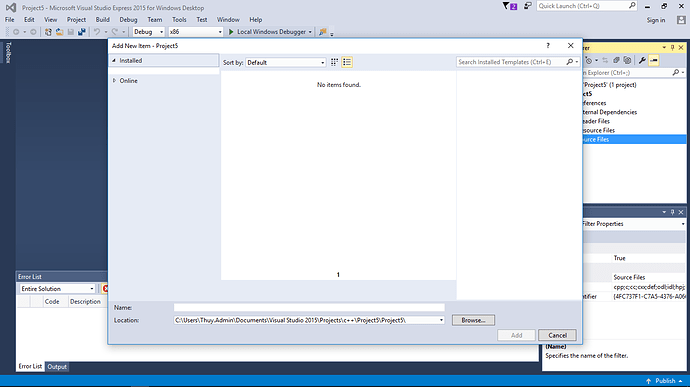Image resolution: width=690 pixels, height=387 pixels.
Task: Click Show All Files icon in Solution Explorer
Action: [628, 60]
